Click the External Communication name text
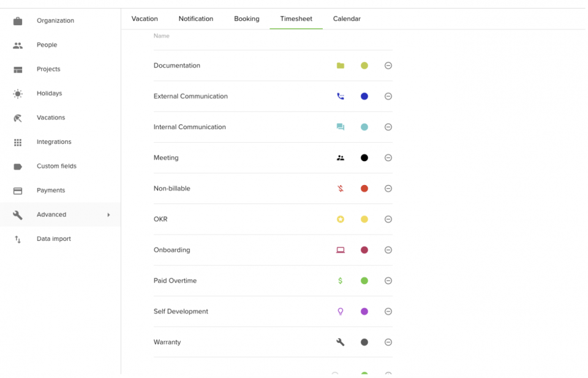The image size is (588, 378). [190, 96]
